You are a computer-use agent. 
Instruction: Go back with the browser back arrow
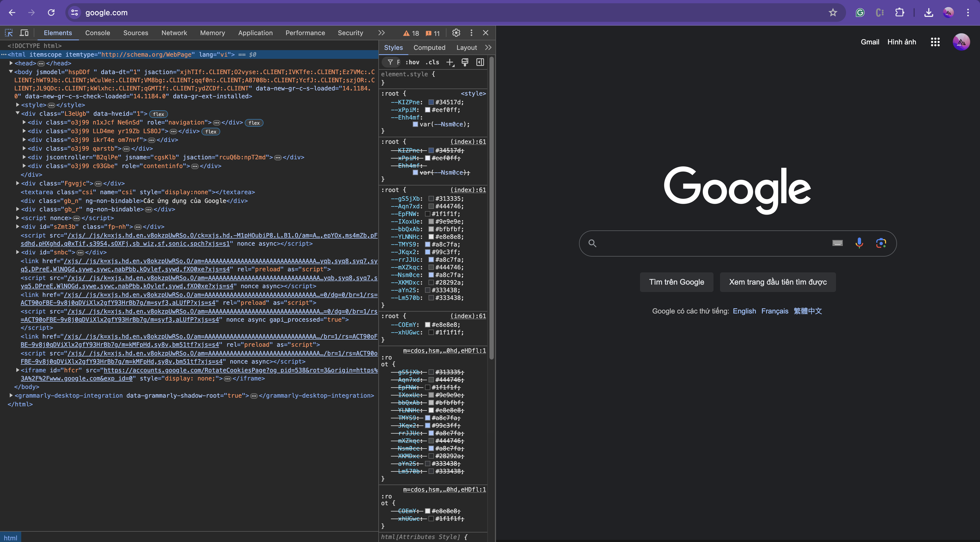(x=12, y=13)
